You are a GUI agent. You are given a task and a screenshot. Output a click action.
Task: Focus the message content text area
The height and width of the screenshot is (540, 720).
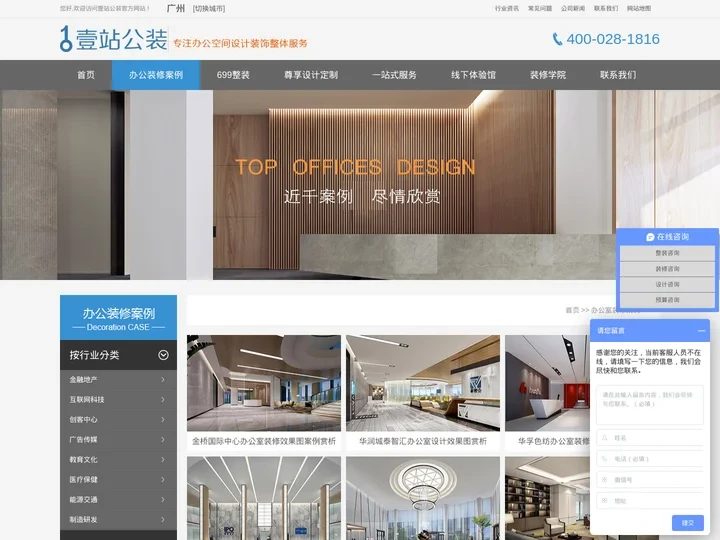point(650,405)
